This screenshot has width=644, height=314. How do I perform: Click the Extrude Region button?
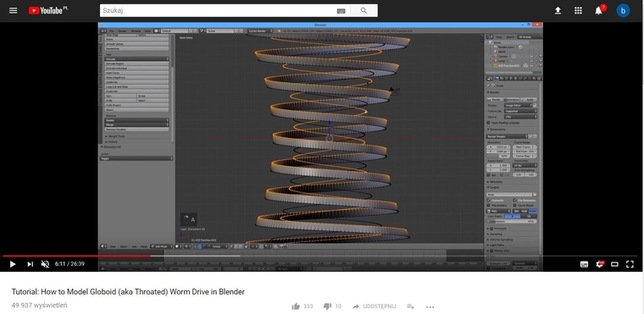pyautogui.click(x=136, y=63)
